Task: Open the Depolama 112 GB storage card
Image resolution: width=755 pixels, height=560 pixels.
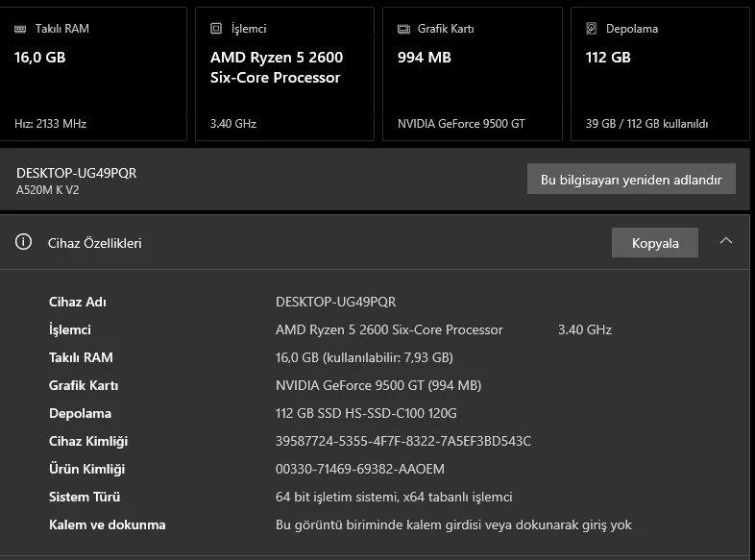Action: (659, 75)
